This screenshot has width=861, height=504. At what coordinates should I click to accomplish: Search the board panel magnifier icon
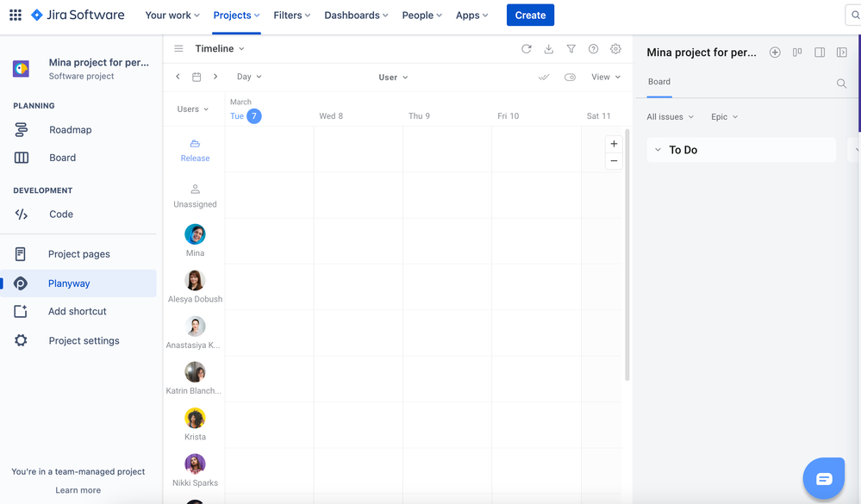click(x=841, y=84)
